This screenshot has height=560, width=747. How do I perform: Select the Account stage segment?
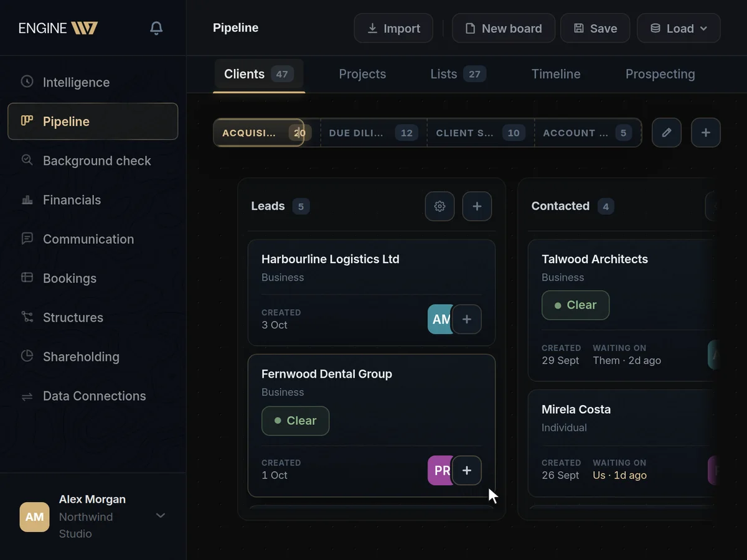[588, 133]
